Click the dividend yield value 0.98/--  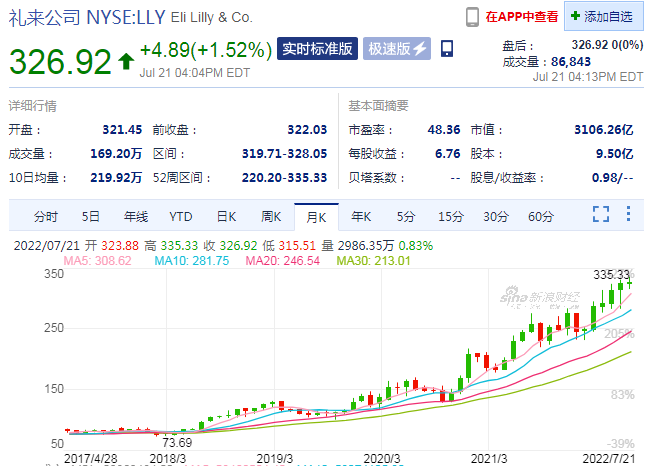pos(612,178)
